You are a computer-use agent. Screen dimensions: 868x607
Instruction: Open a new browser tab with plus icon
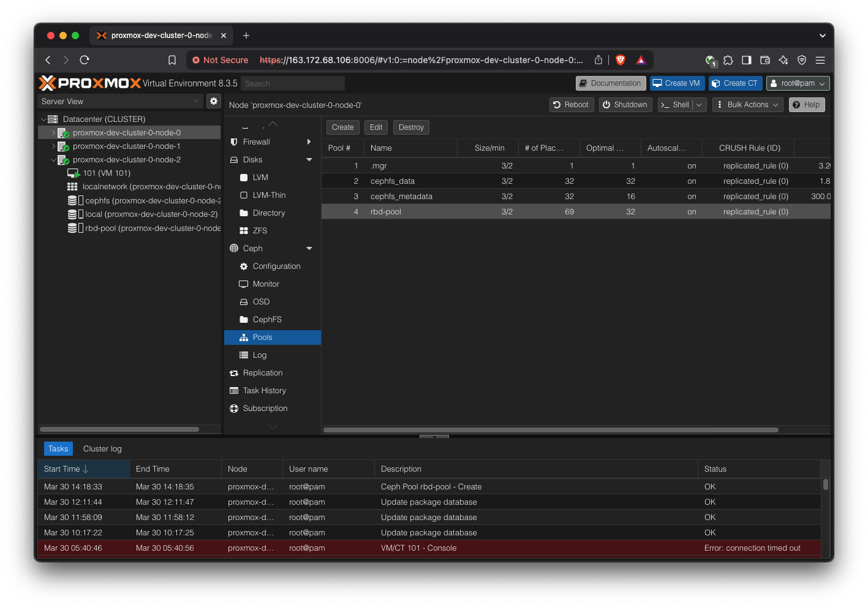[x=246, y=36]
